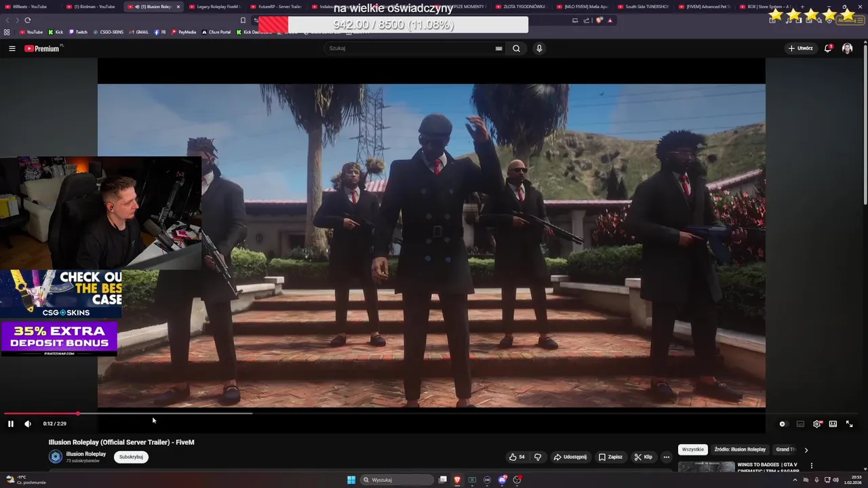Go back in browser history
Screen dimensions: 868x488
tap(7, 20)
